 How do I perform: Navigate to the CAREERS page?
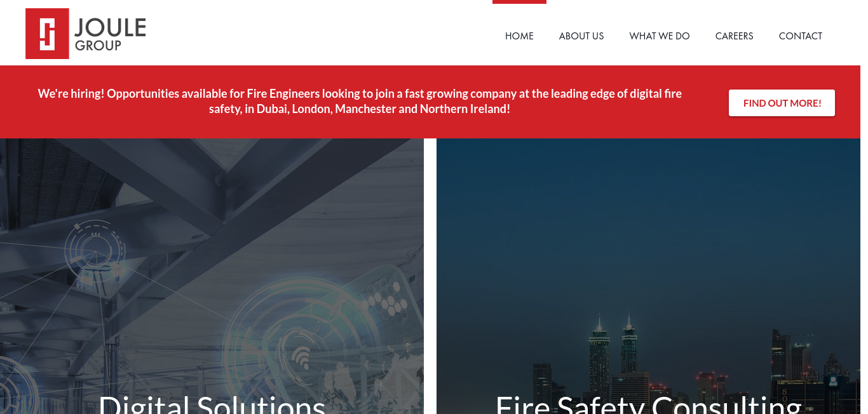tap(734, 36)
